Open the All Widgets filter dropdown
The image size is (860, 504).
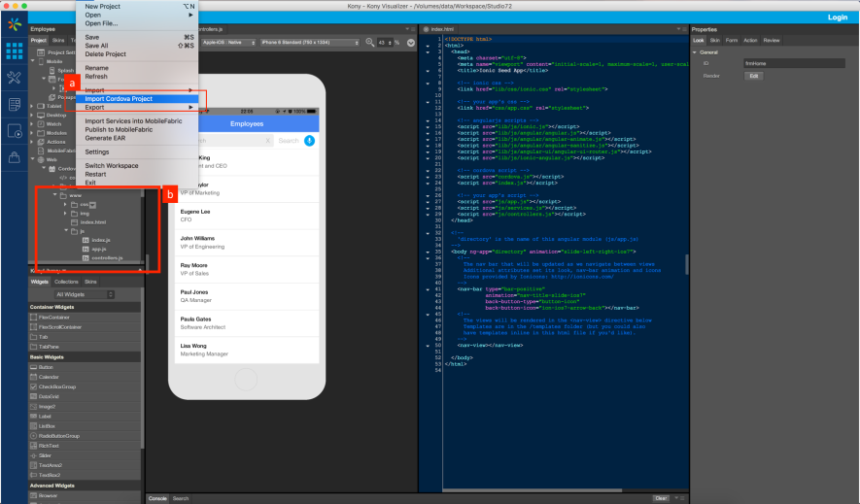click(85, 295)
